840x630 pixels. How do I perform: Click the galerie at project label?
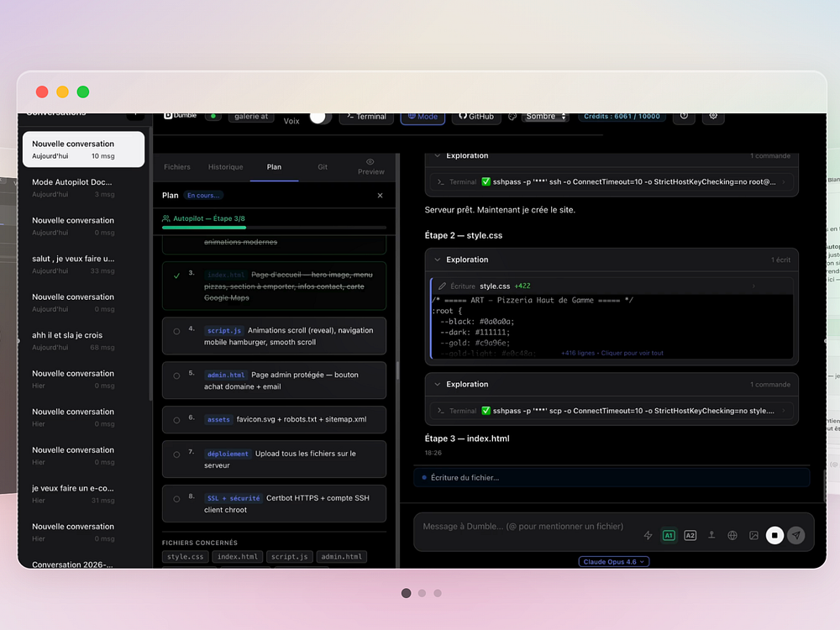[x=250, y=116]
